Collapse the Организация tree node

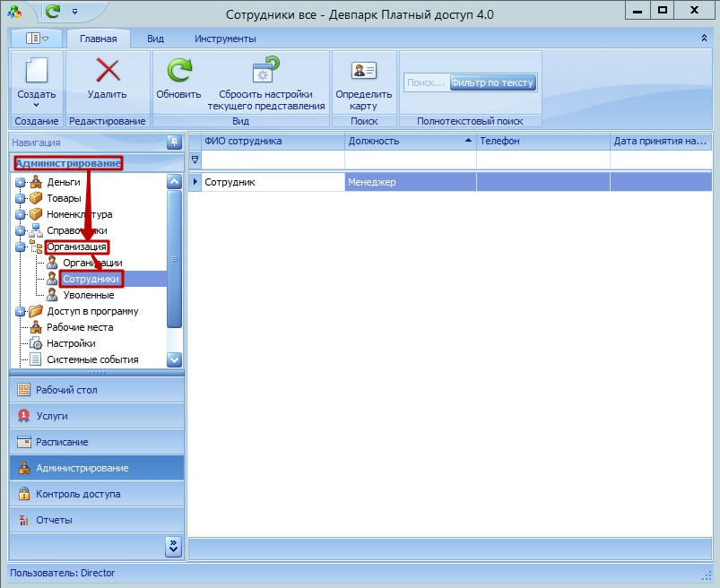click(20, 247)
